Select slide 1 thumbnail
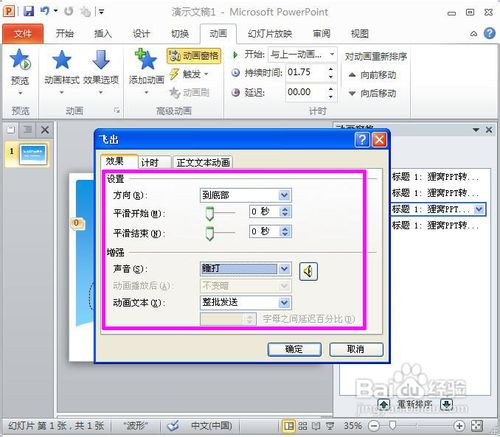 coord(33,155)
